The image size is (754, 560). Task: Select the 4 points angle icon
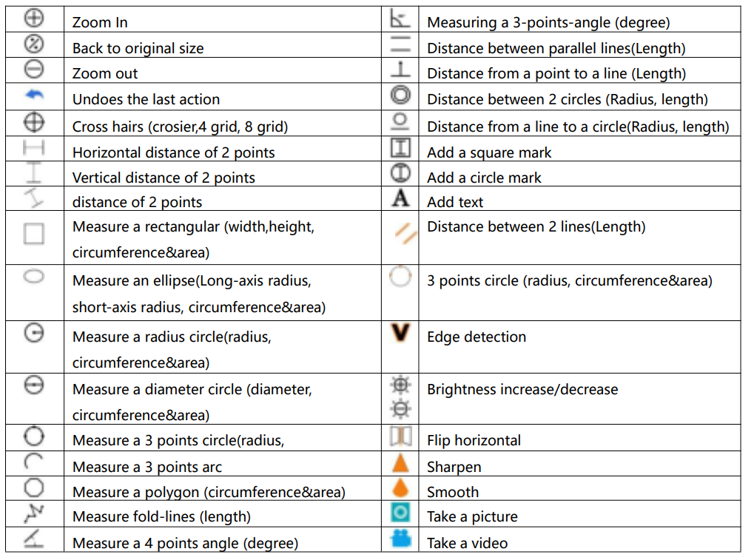[34, 539]
